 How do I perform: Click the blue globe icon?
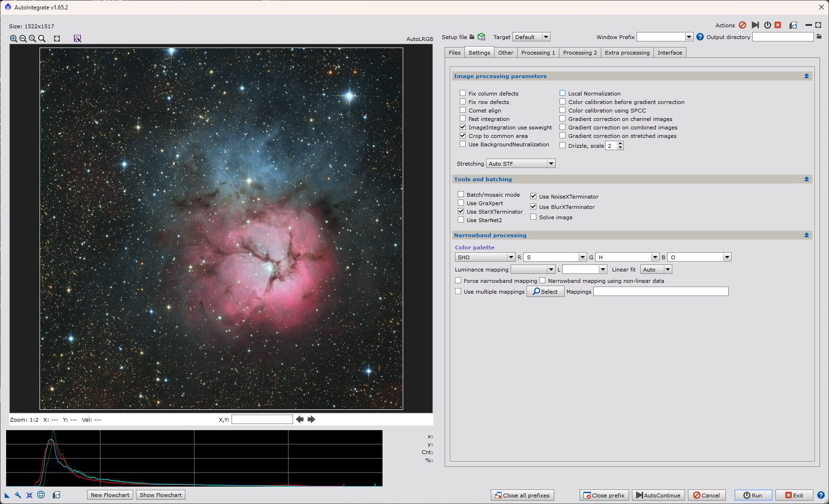click(41, 495)
